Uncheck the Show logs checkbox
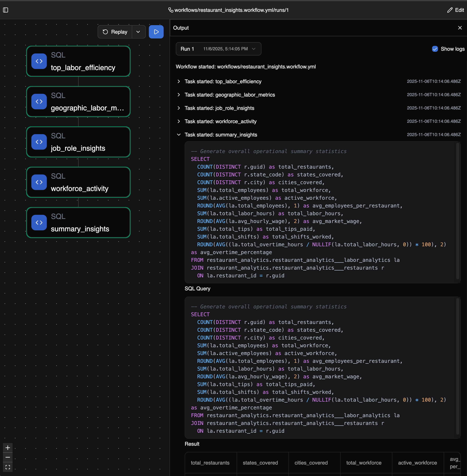The height and width of the screenshot is (476, 467). [435, 49]
